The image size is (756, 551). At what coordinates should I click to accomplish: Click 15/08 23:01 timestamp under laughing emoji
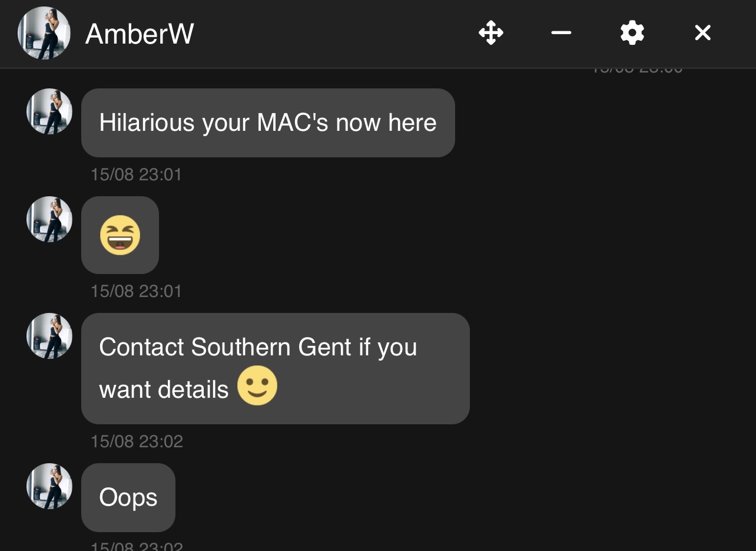[137, 291]
